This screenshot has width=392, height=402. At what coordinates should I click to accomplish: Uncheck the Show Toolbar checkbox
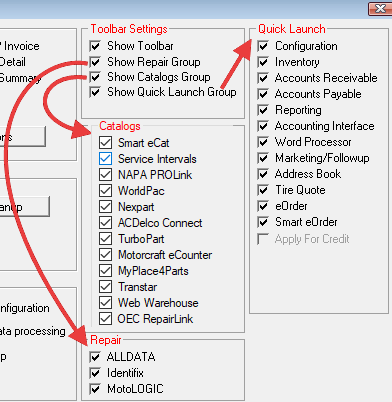[95, 46]
